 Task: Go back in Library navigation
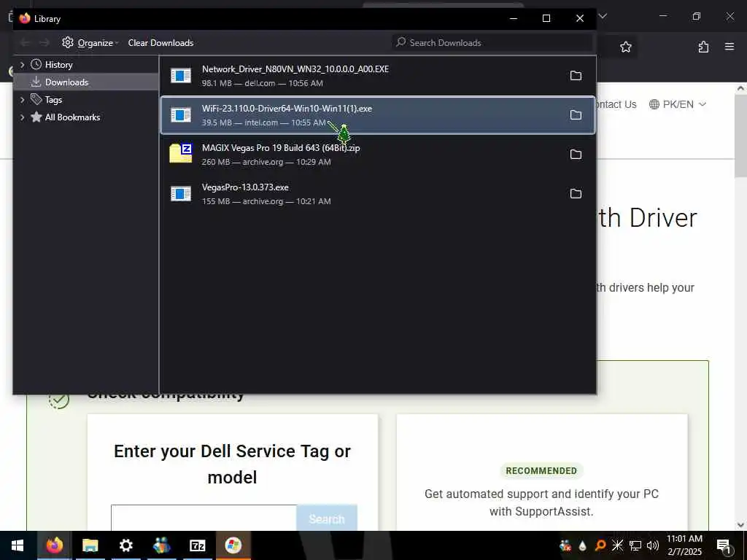coord(25,43)
